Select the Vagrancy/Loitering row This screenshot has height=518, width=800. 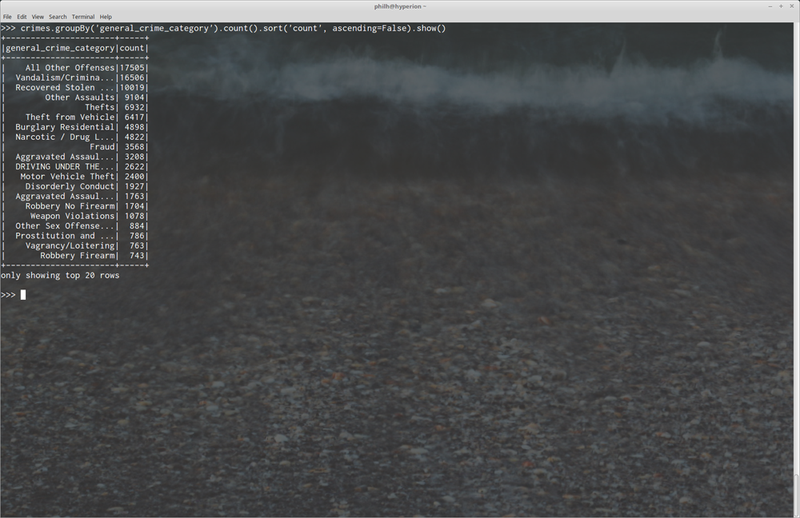coord(75,245)
